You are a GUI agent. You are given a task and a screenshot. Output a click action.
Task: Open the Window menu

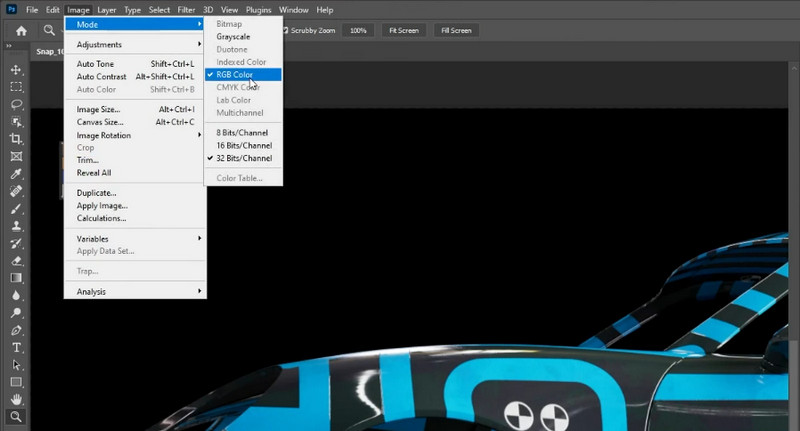coord(293,10)
